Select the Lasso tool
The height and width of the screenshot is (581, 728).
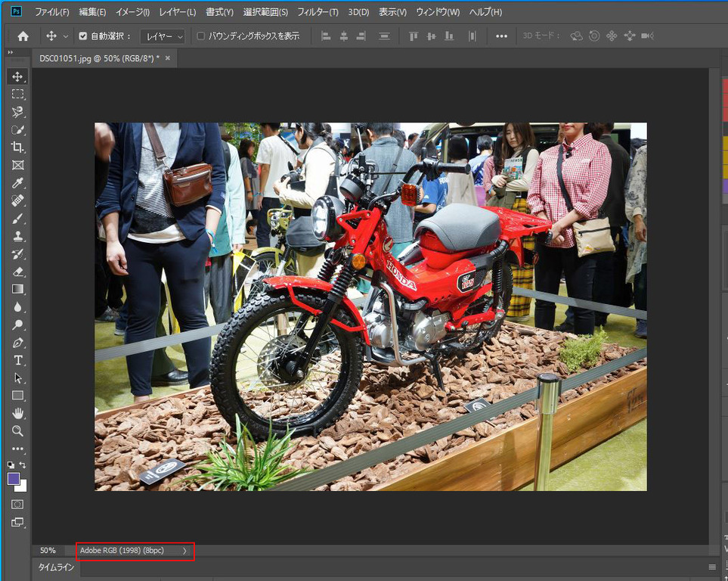[x=17, y=112]
